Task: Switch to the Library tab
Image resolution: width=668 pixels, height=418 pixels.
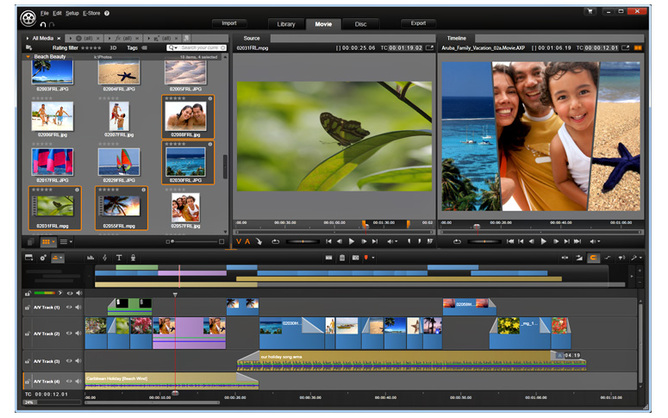Action: (x=286, y=24)
